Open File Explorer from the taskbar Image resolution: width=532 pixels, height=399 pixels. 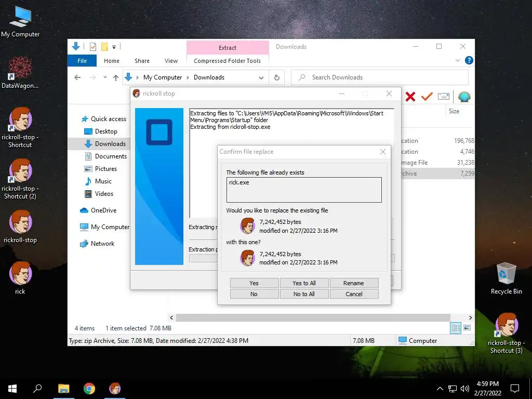(x=63, y=389)
